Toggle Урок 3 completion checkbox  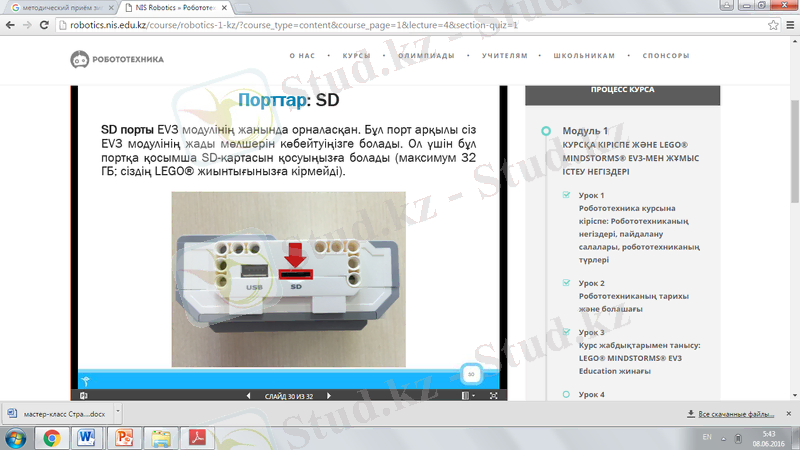566,332
